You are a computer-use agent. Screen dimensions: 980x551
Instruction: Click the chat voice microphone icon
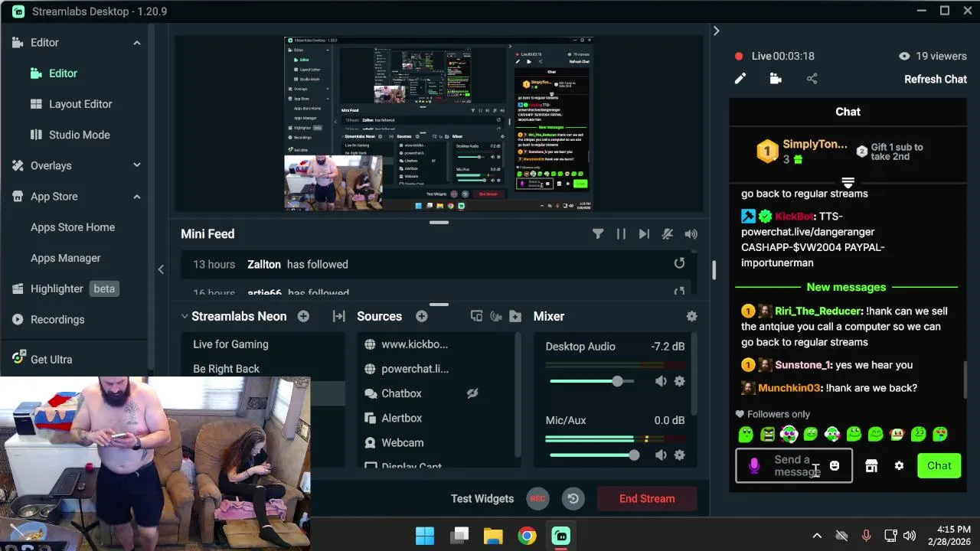pos(754,465)
